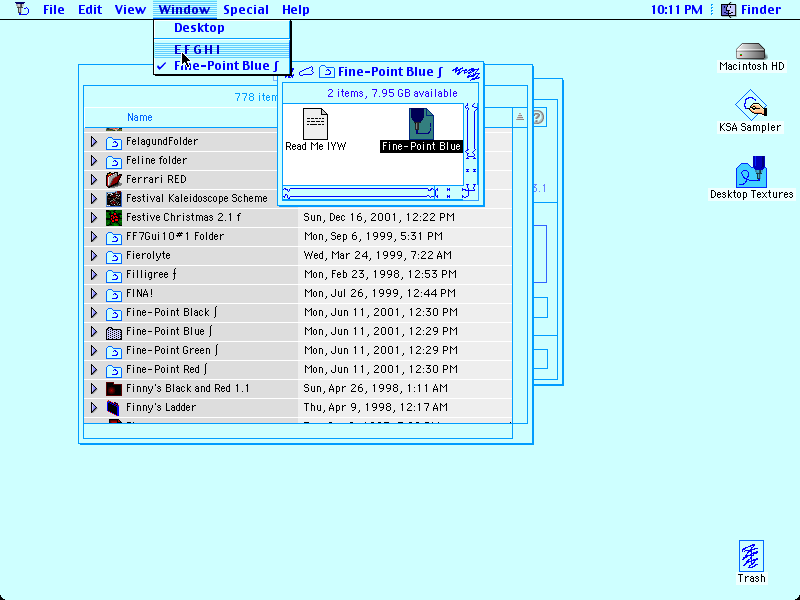Expand the Filligree disclosure triangle
The image size is (800, 600).
pos(94,274)
